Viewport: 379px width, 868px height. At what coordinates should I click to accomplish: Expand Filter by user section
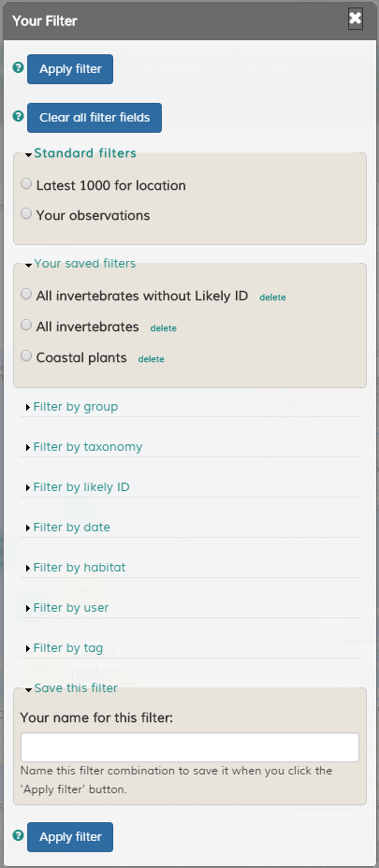click(x=71, y=608)
